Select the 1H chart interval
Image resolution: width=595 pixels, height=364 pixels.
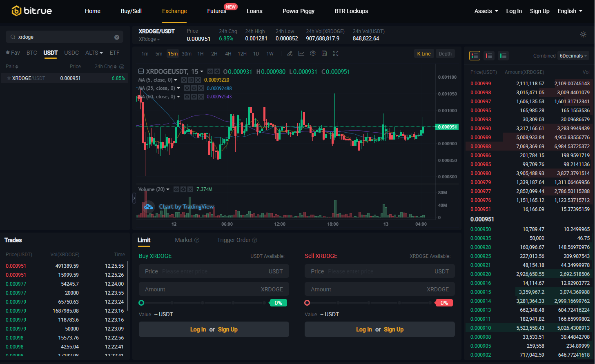201,54
